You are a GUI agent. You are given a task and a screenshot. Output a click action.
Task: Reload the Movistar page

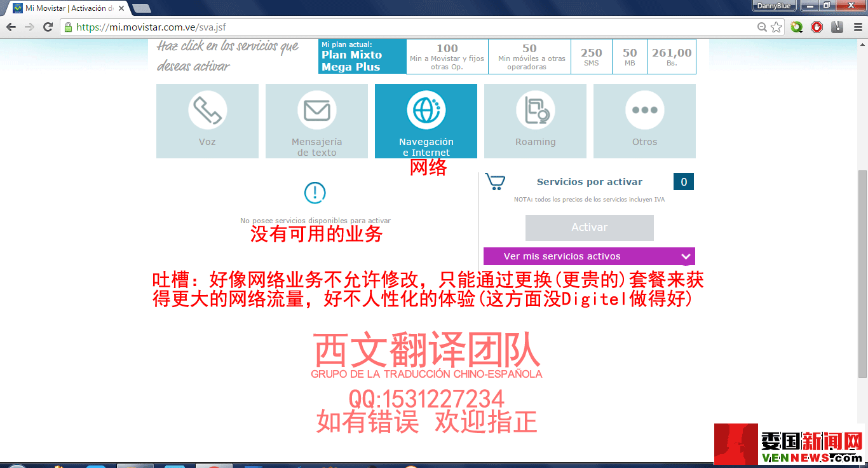click(x=48, y=27)
